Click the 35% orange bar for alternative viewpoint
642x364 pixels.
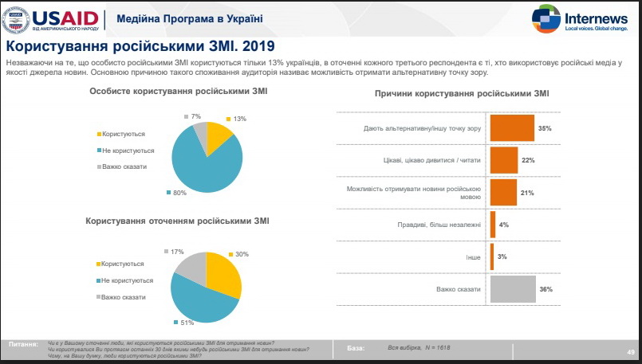pyautogui.click(x=512, y=127)
